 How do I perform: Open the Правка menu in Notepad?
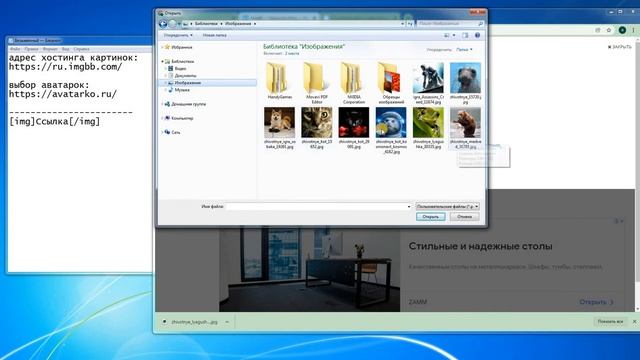pyautogui.click(x=31, y=49)
